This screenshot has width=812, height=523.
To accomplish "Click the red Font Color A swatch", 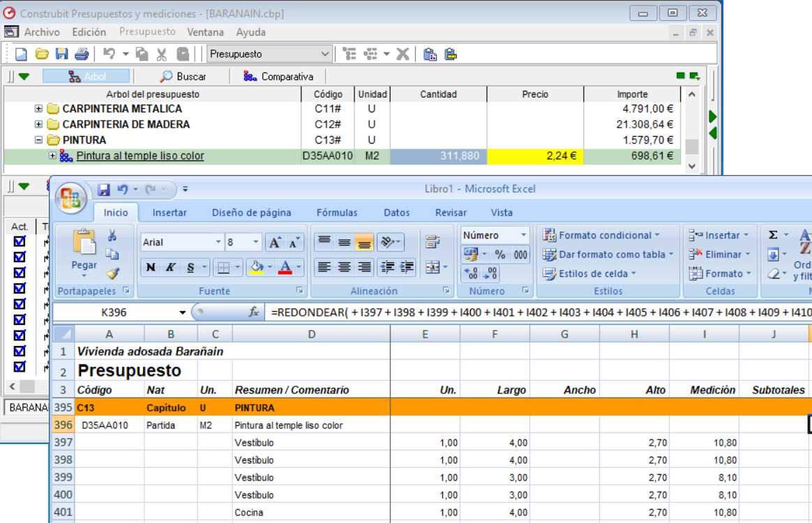I will pyautogui.click(x=285, y=267).
